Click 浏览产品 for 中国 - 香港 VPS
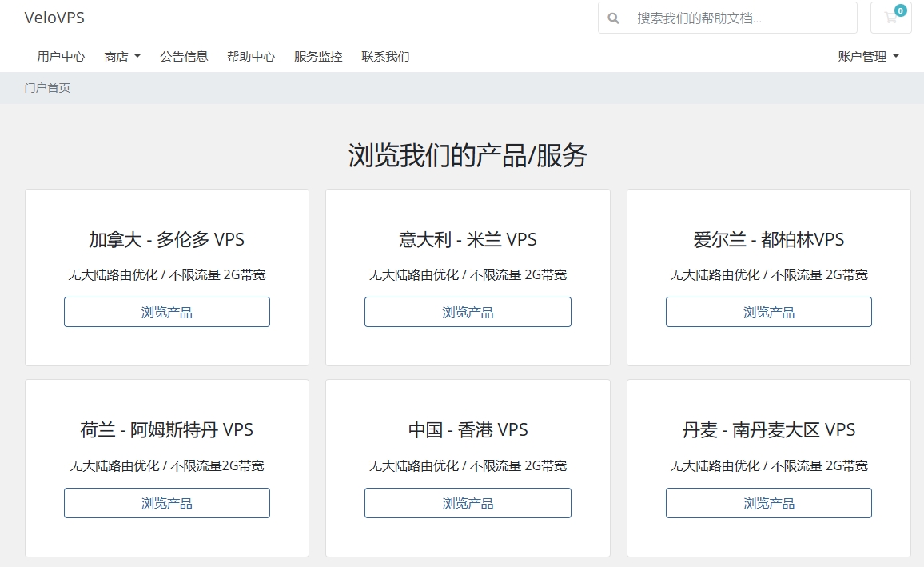 pos(467,503)
